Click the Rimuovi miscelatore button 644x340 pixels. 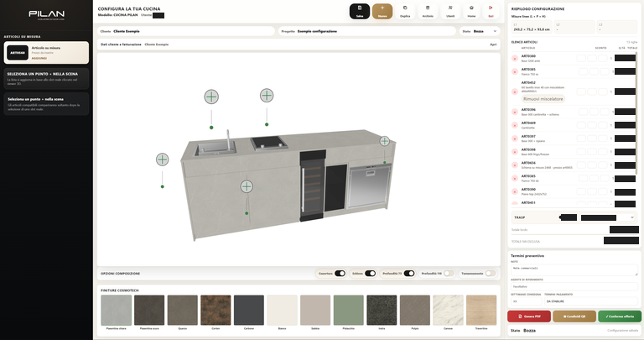(x=543, y=99)
